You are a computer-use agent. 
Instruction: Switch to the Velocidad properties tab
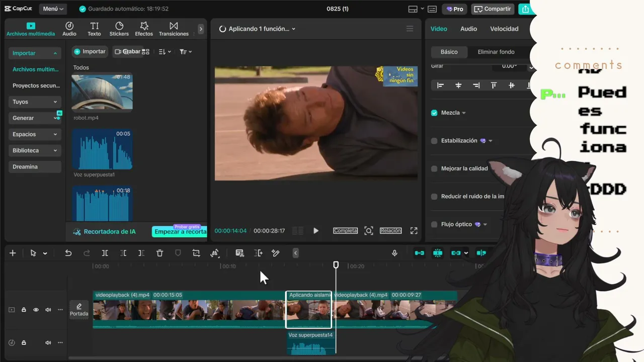tap(504, 29)
